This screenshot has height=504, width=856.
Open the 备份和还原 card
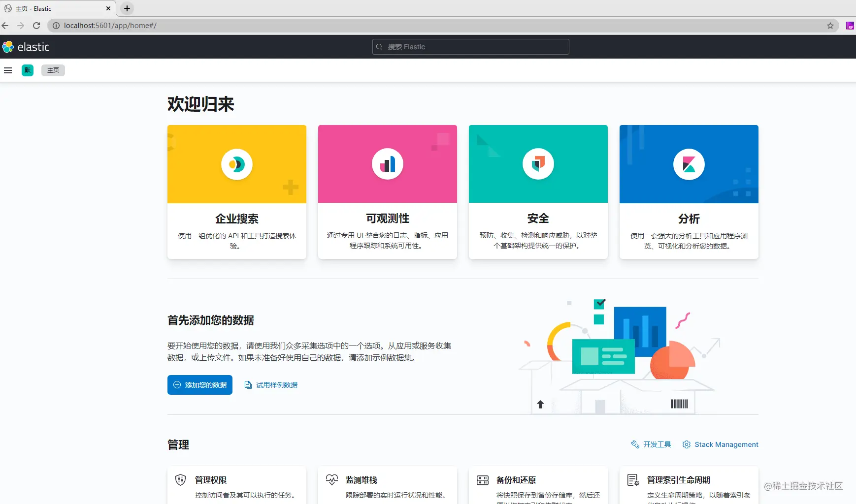[538, 485]
